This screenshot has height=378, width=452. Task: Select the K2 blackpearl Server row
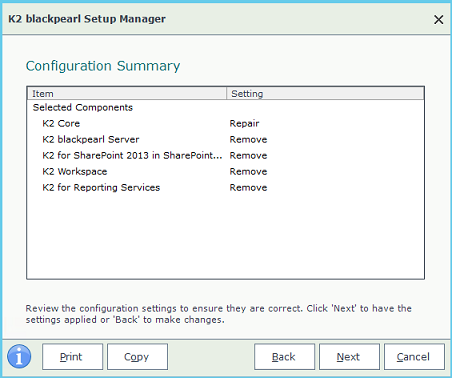225,139
